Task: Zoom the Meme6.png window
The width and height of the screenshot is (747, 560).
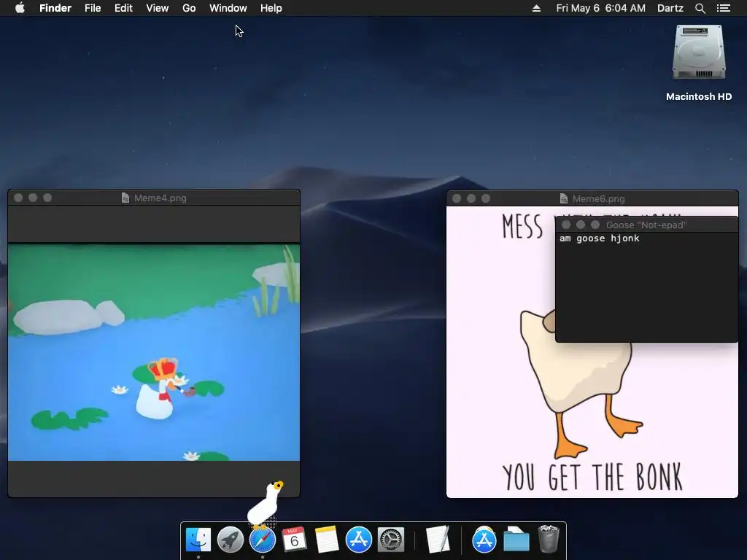Action: 485,198
